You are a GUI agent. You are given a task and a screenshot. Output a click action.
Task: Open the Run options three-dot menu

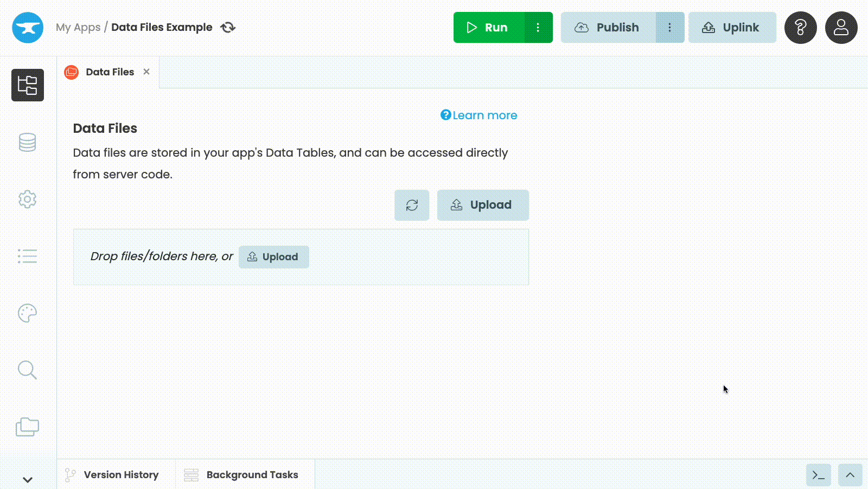(x=538, y=28)
